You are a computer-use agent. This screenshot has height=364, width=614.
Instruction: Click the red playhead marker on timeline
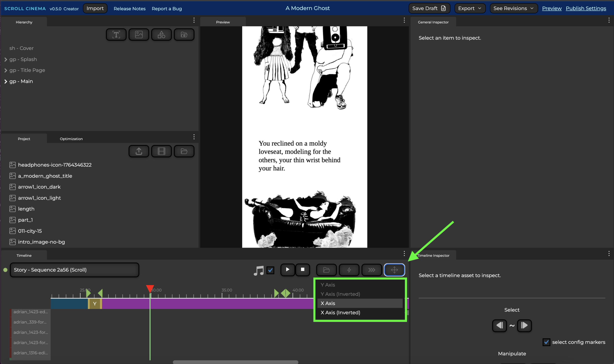click(150, 288)
